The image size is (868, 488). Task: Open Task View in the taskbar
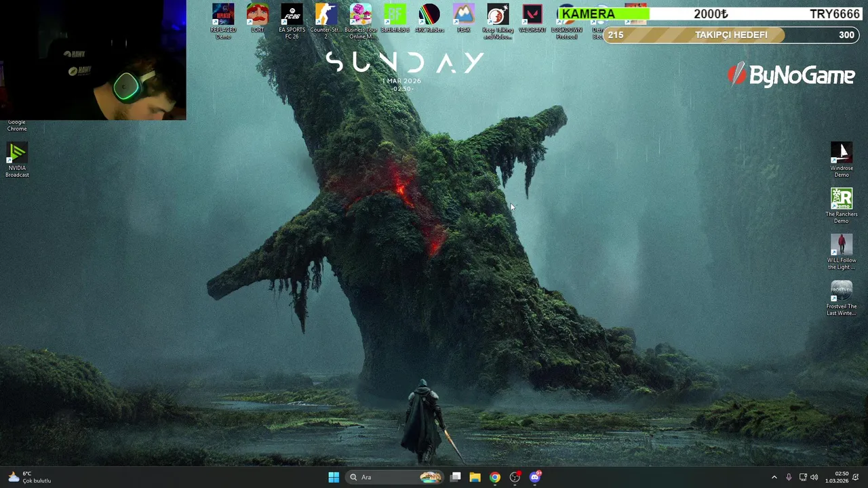coord(456,477)
